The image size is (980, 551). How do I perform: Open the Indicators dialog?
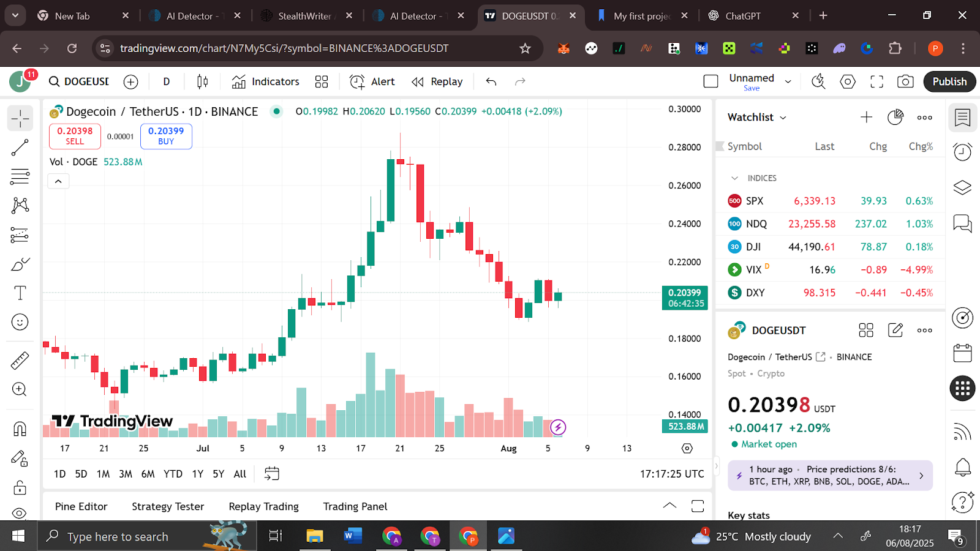coord(266,81)
